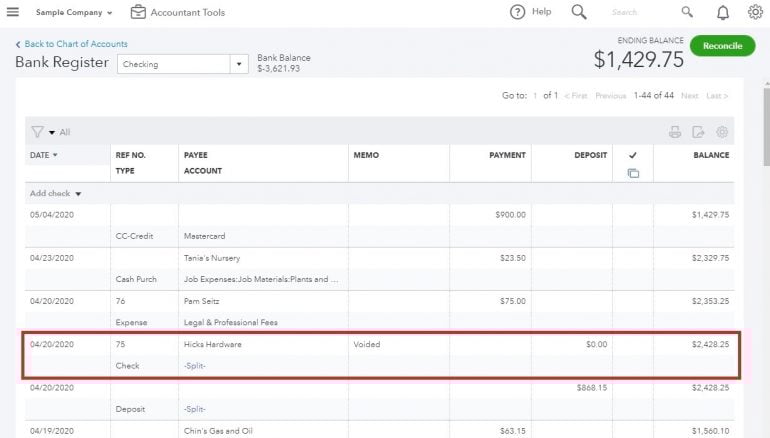Type in the top Search field
The width and height of the screenshot is (770, 438).
(640, 13)
